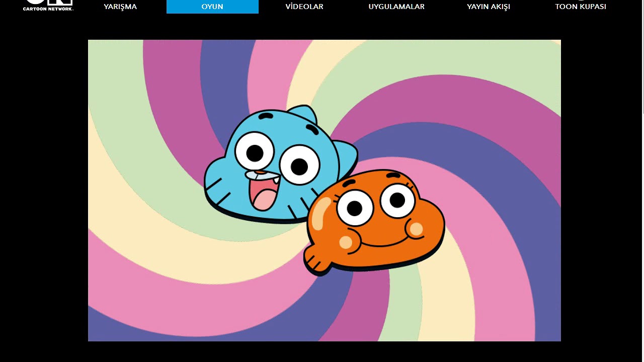Go to the VİDEOLAR section
644x362 pixels.
click(x=304, y=7)
